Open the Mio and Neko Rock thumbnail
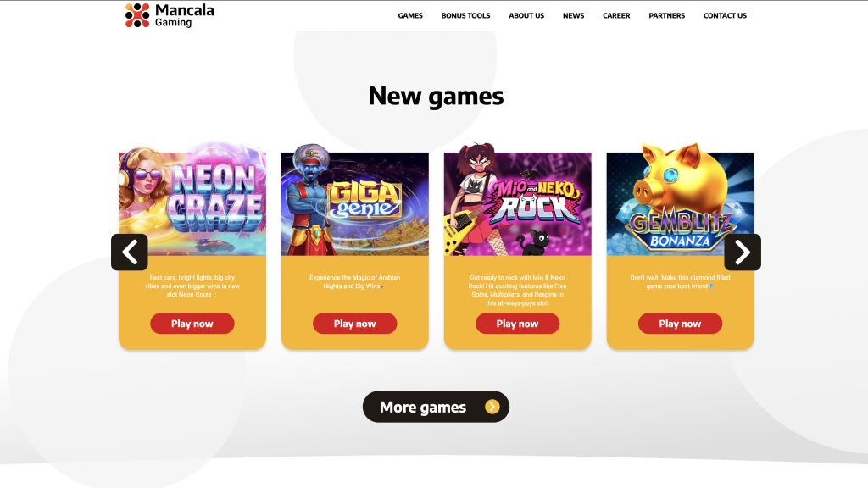Screen dimensions: 868x488 tap(518, 200)
